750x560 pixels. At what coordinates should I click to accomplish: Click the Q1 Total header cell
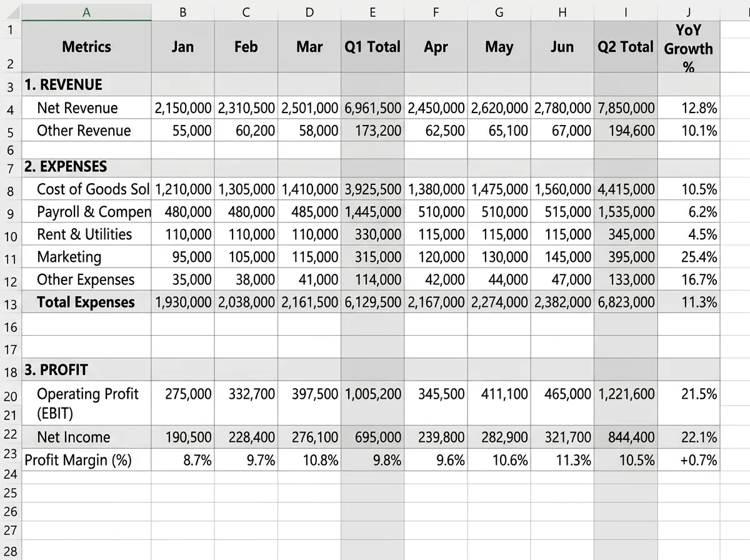click(372, 47)
